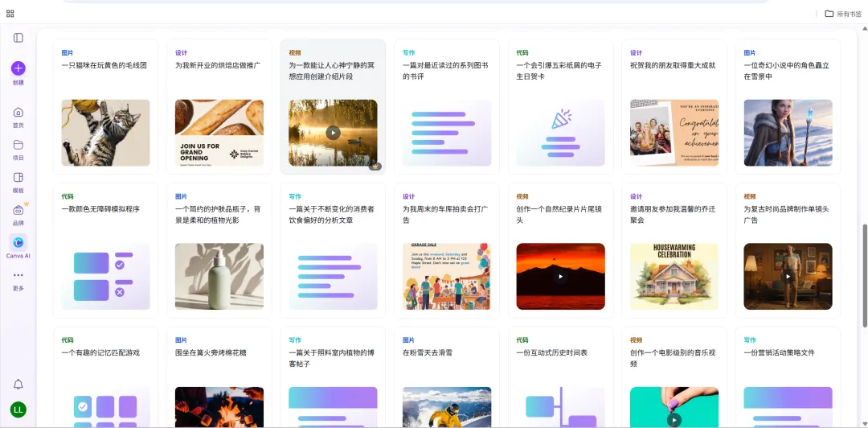Select prompt 一份互动式历史时间表
868x428 pixels.
(x=552, y=352)
